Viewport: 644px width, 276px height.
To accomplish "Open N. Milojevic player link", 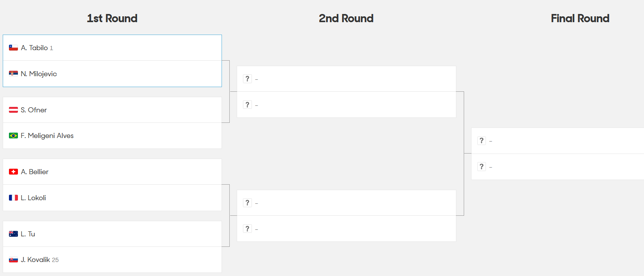I will tap(39, 74).
